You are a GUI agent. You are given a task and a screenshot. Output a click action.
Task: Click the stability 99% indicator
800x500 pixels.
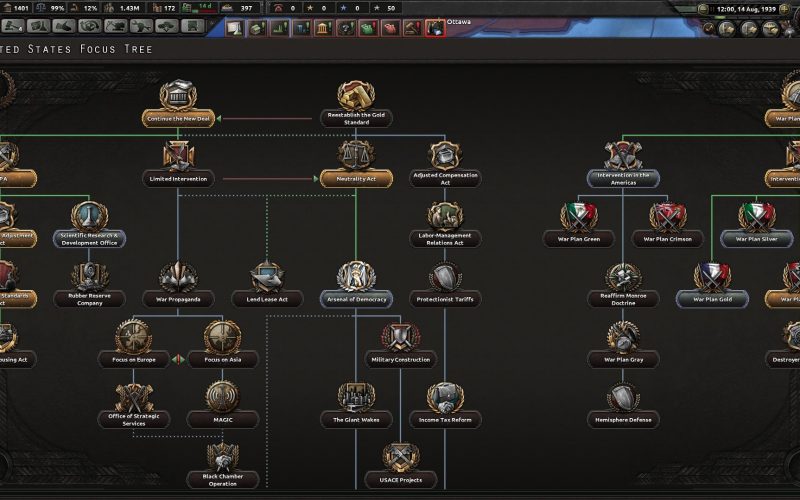click(x=50, y=8)
